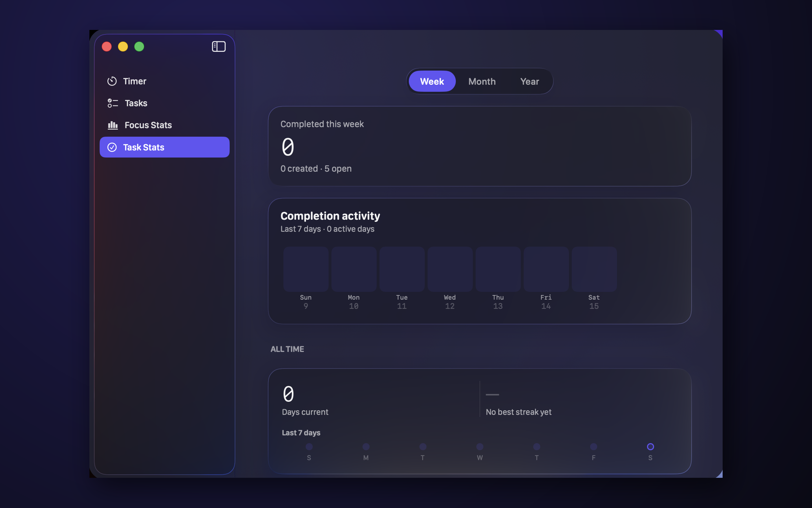The height and width of the screenshot is (508, 812).
Task: Click the 'Completed this week' label
Action: point(322,124)
